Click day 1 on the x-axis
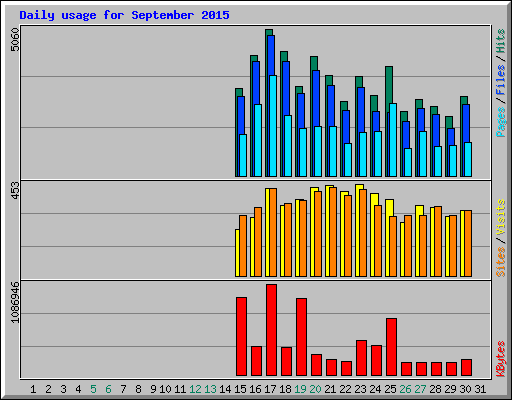The height and width of the screenshot is (400, 512). (x=33, y=389)
